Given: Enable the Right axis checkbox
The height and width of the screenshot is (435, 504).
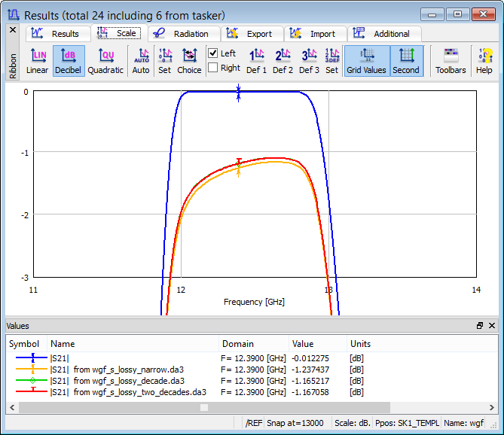Looking at the screenshot, I should (212, 68).
